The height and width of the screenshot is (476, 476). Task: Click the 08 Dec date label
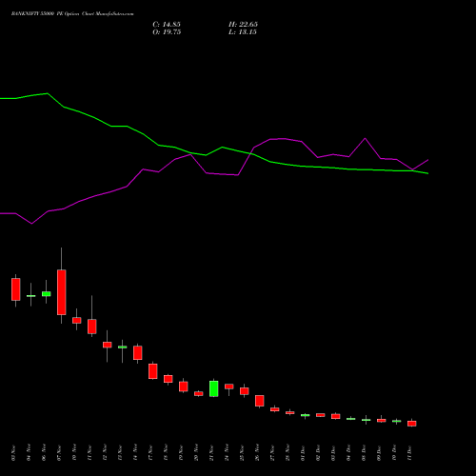pos(364,453)
